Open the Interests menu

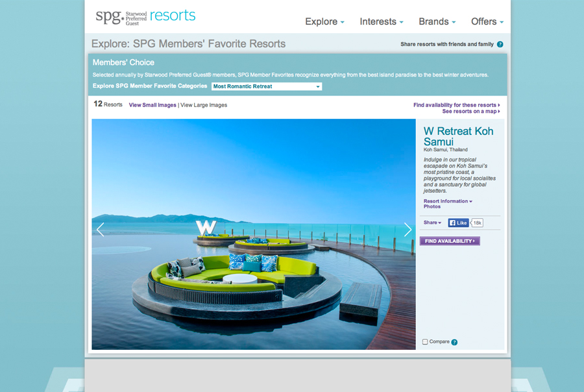381,21
